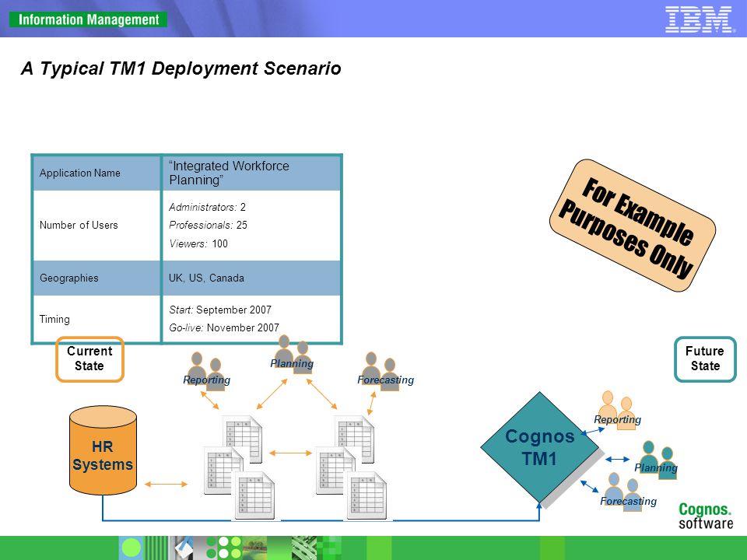Image resolution: width=747 pixels, height=560 pixels.
Task: Select teal Planning users icon beside Cognos TM1
Action: point(658,460)
